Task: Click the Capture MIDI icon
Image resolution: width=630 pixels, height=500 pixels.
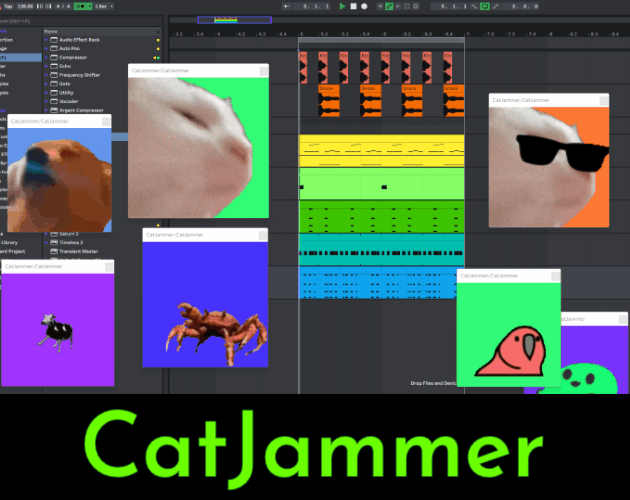Action: (x=407, y=6)
